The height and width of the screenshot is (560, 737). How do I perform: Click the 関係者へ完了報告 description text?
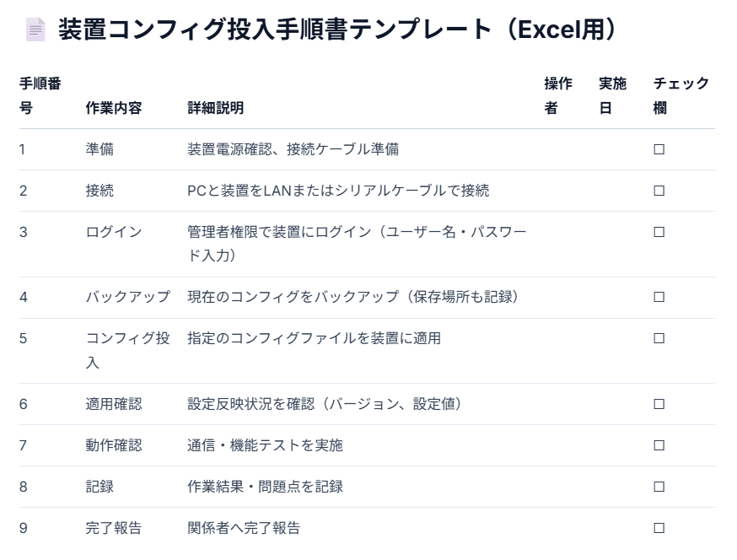[x=244, y=528]
